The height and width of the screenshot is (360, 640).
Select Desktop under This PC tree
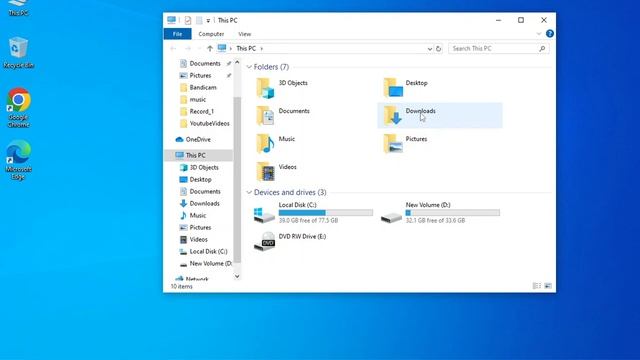tap(200, 180)
